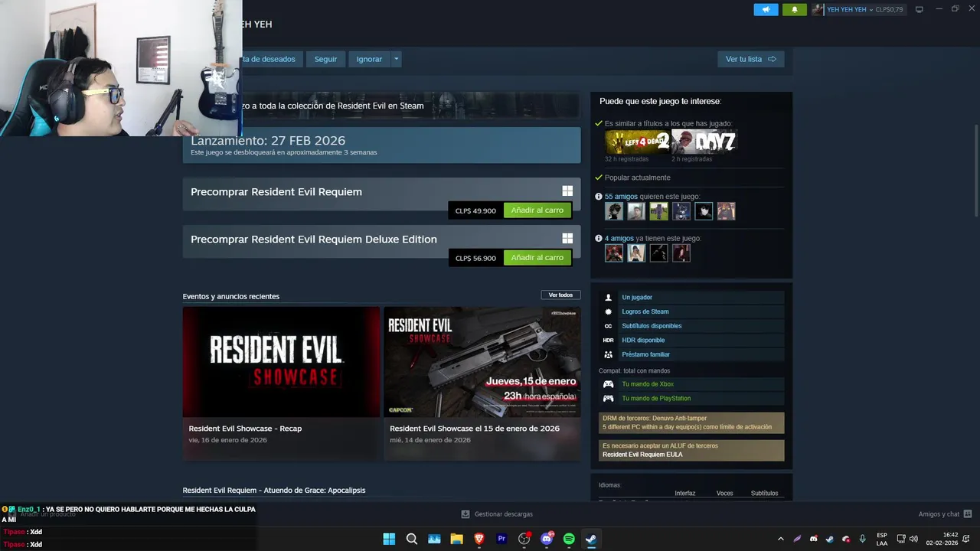This screenshot has width=980, height=551.
Task: Add Resident Evil Requiem to cart
Action: (537, 210)
